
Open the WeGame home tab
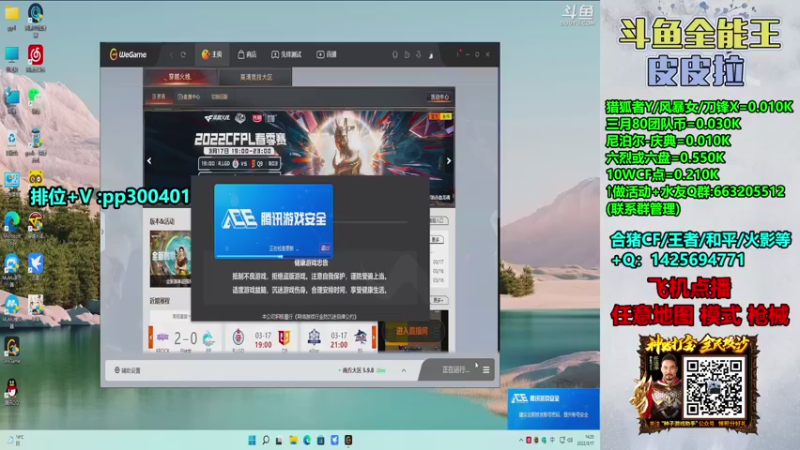coord(212,55)
